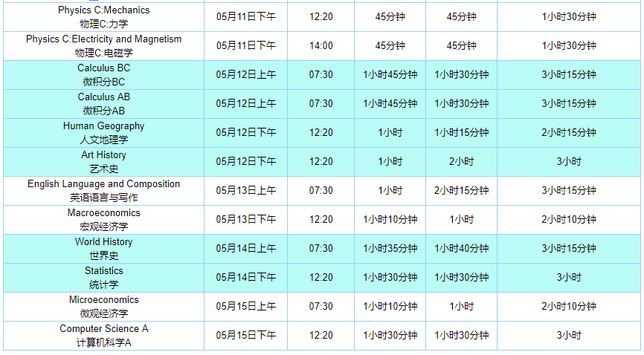Select the Art History course cell
644x355 pixels.
pos(103,162)
